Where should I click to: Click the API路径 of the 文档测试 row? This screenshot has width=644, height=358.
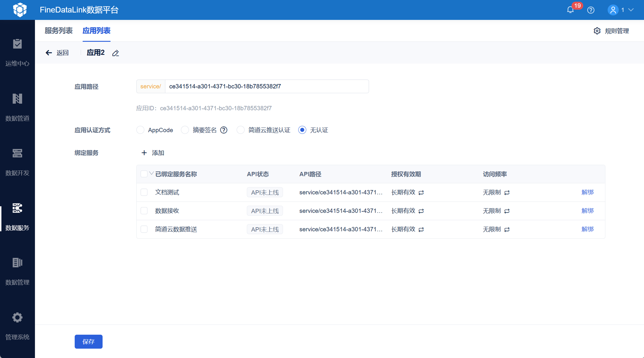[x=341, y=193]
